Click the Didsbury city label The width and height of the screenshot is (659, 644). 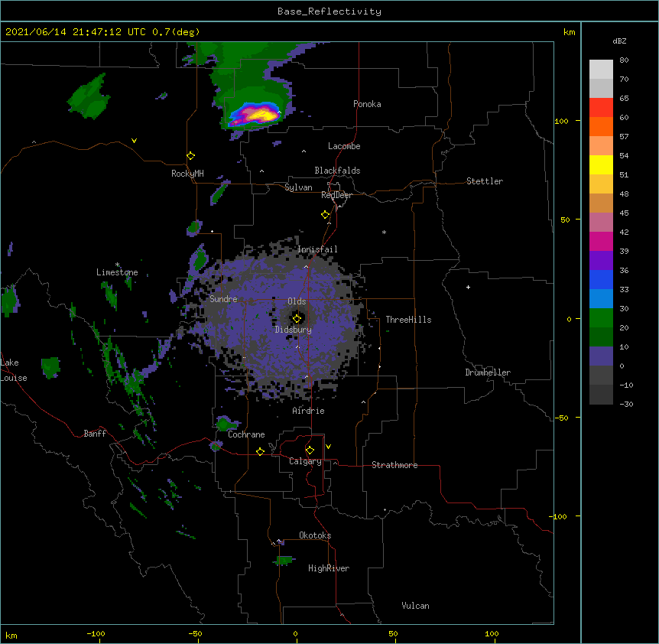[293, 330]
